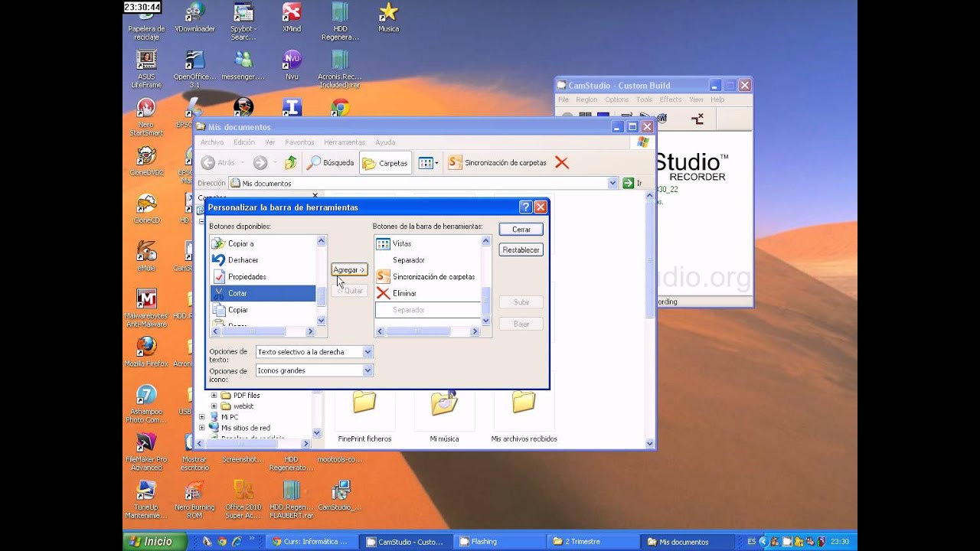
Task: Open Mozilla Firefox desktop icon
Action: point(146,352)
